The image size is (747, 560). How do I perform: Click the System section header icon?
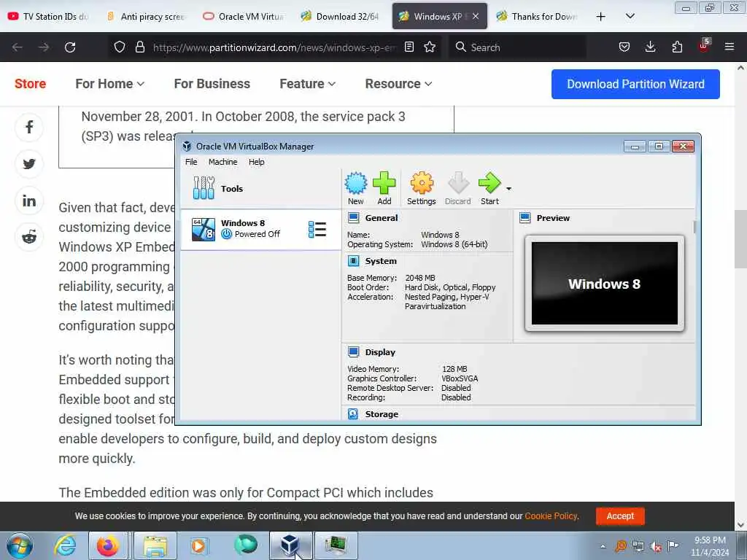354,261
